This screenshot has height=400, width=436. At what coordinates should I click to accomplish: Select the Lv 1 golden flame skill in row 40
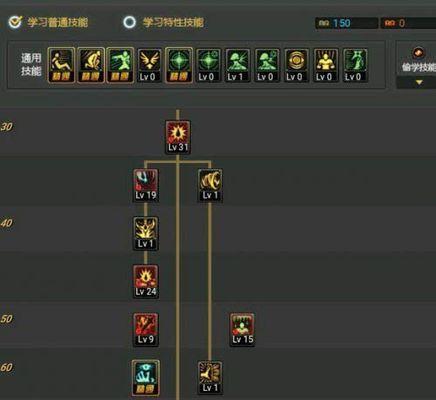click(x=146, y=233)
